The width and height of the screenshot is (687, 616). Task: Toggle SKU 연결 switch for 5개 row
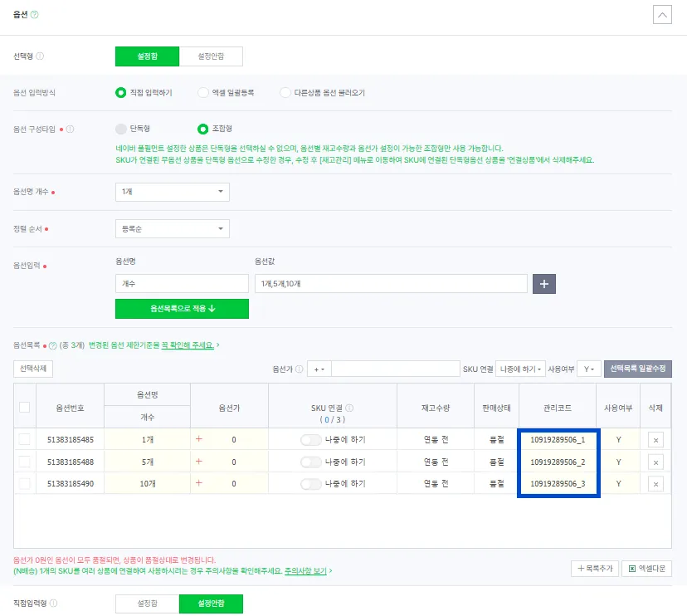pyautogui.click(x=311, y=462)
